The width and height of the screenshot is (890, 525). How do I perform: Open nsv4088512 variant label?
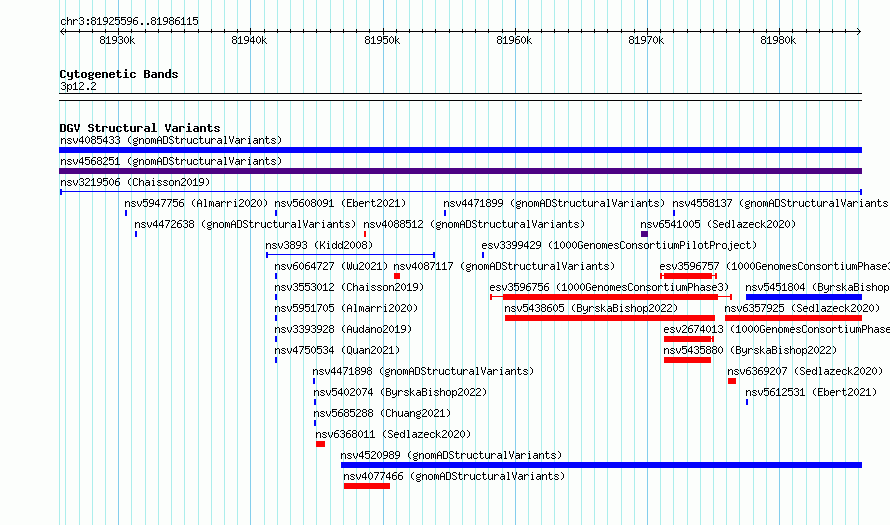tap(474, 224)
